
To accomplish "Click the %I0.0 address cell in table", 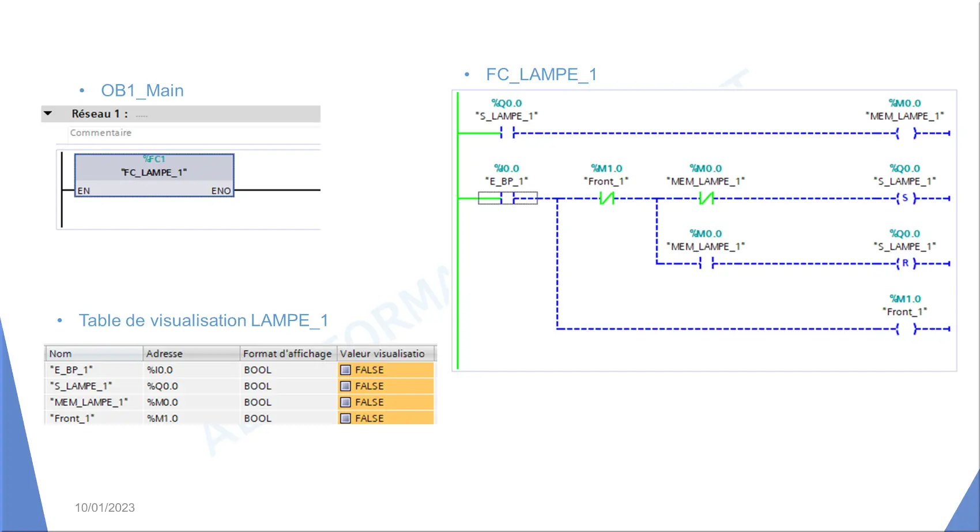I will pyautogui.click(x=191, y=370).
